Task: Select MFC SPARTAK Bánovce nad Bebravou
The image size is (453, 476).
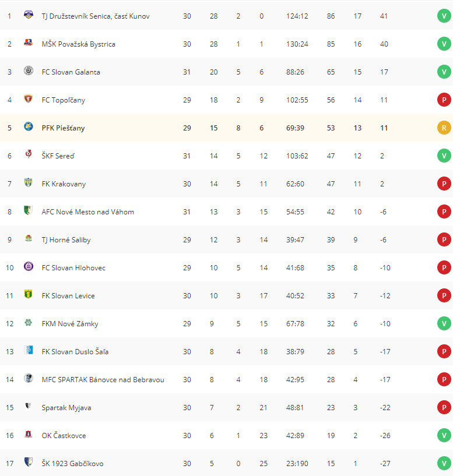Action: pos(103,380)
